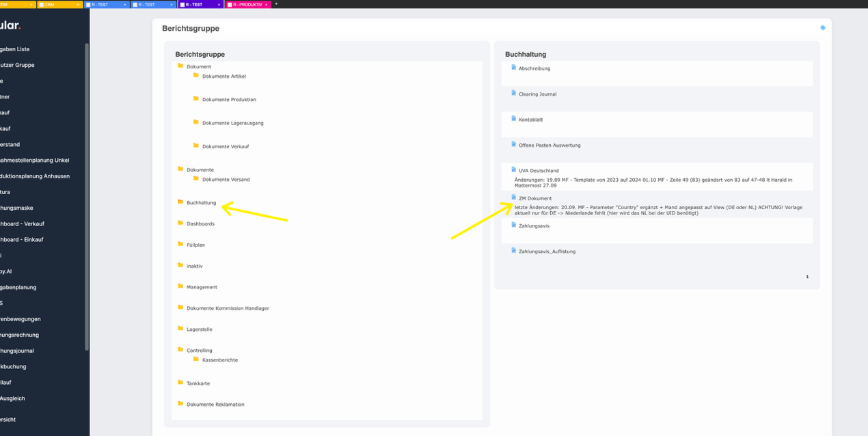This screenshot has width=868, height=436.
Task: Open the blue info icon top right
Action: [x=823, y=27]
